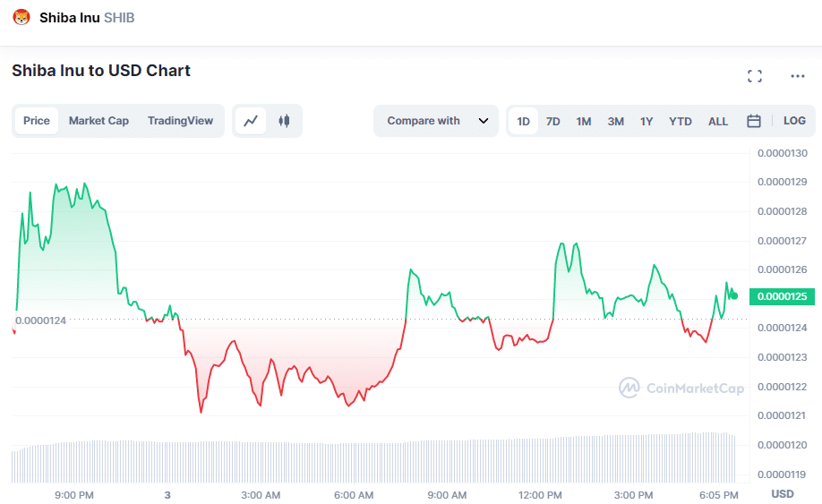This screenshot has width=822, height=504.
Task: Select the 3M time range
Action: tap(615, 122)
